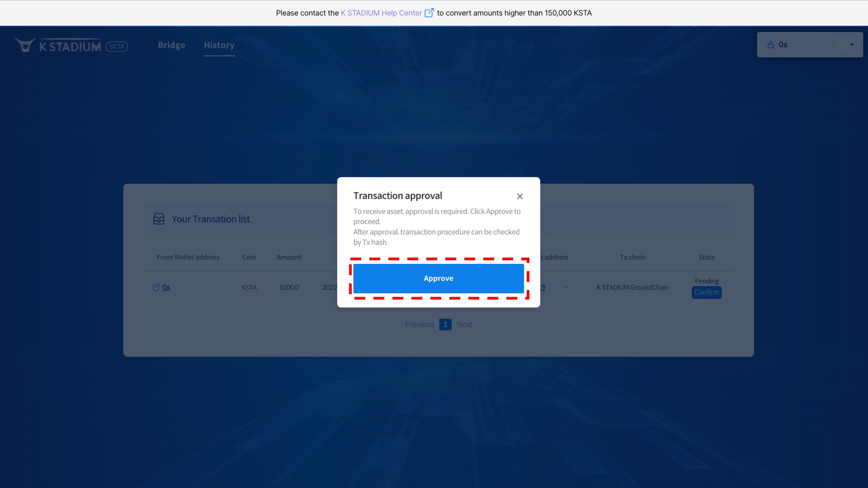Click the BETA badge next to logo

[117, 47]
